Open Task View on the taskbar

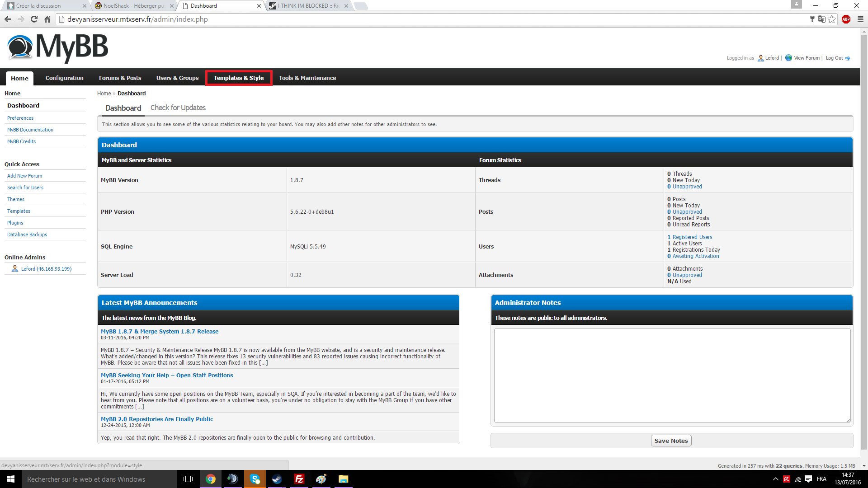pos(188,479)
